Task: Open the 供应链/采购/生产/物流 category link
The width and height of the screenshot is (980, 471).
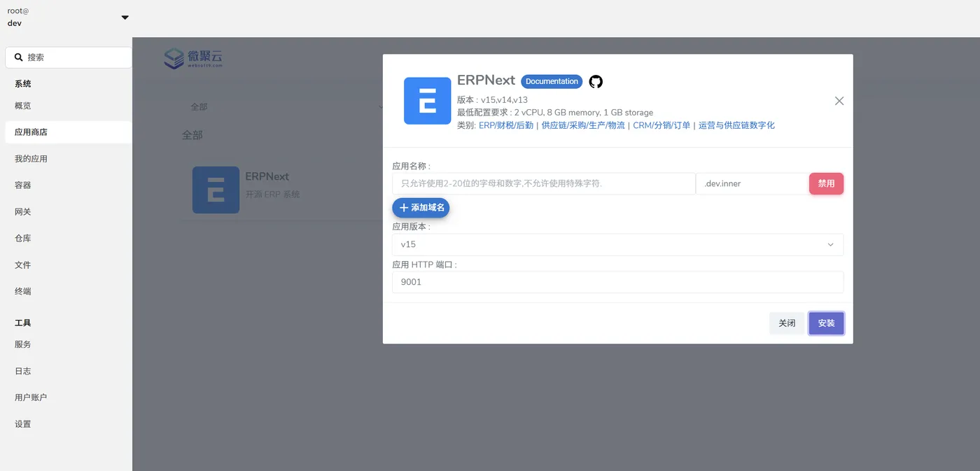Action: (583, 125)
